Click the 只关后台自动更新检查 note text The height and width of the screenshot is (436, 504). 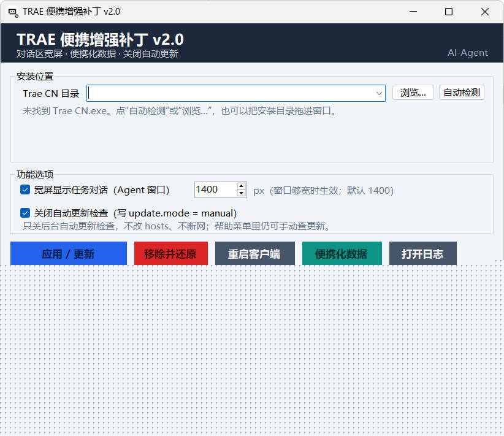coord(177,226)
